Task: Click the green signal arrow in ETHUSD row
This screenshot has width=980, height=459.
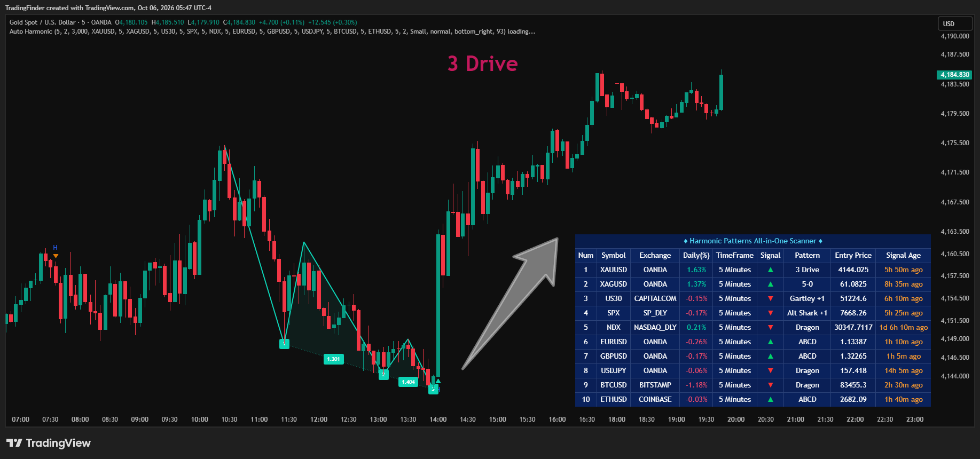Action: pyautogui.click(x=771, y=400)
